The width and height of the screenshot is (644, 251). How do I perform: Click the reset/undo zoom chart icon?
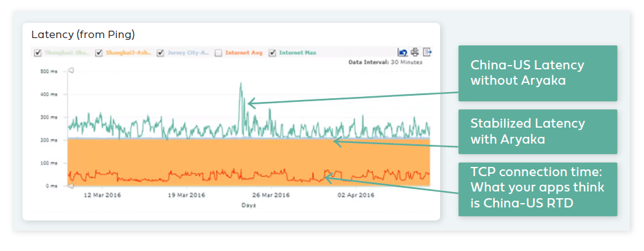[x=402, y=52]
